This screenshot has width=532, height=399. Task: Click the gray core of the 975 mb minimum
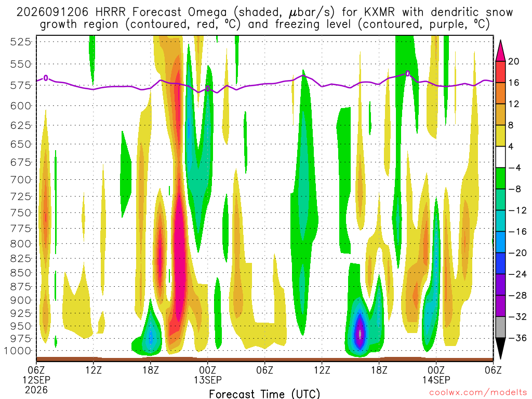tap(360, 334)
